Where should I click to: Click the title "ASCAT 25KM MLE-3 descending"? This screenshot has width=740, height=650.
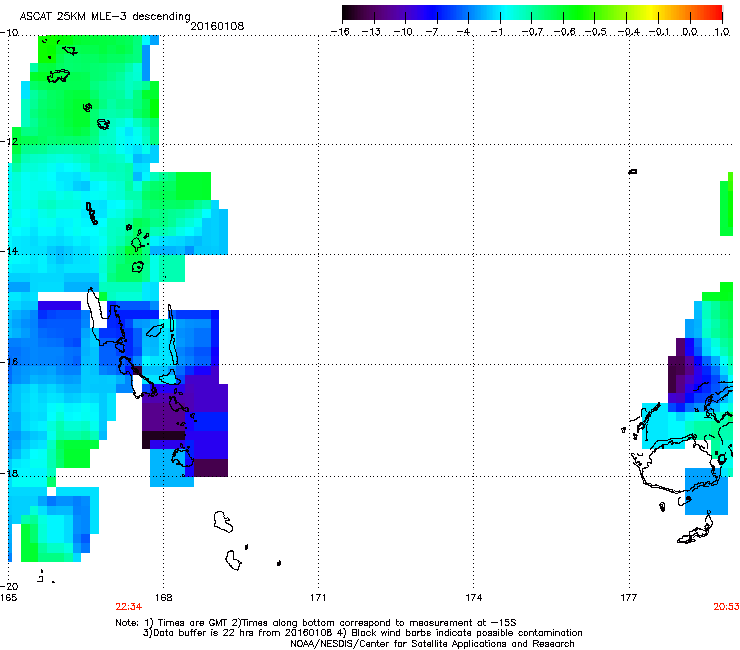(105, 16)
